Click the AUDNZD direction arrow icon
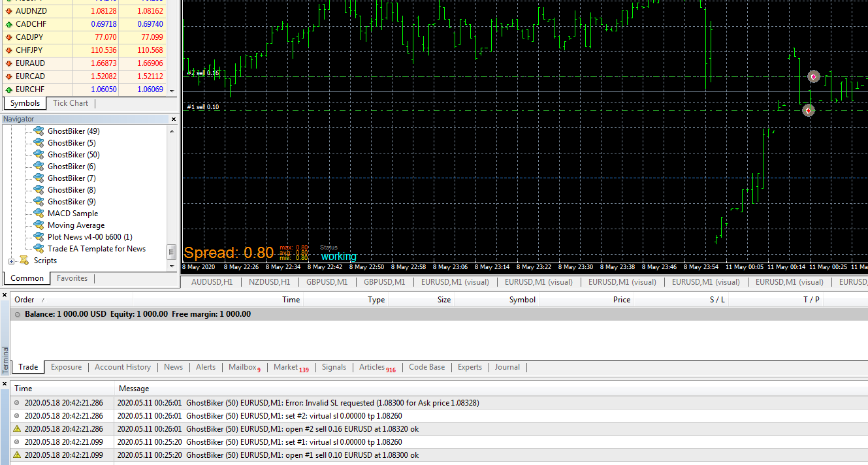 [x=8, y=11]
